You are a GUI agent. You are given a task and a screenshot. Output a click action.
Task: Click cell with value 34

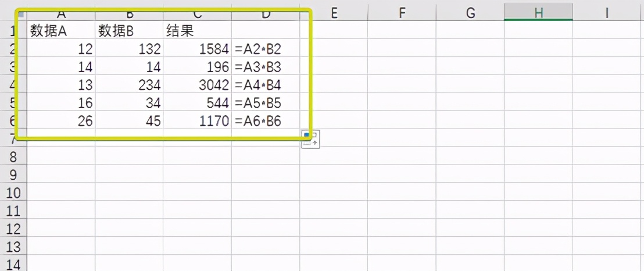pyautogui.click(x=129, y=103)
